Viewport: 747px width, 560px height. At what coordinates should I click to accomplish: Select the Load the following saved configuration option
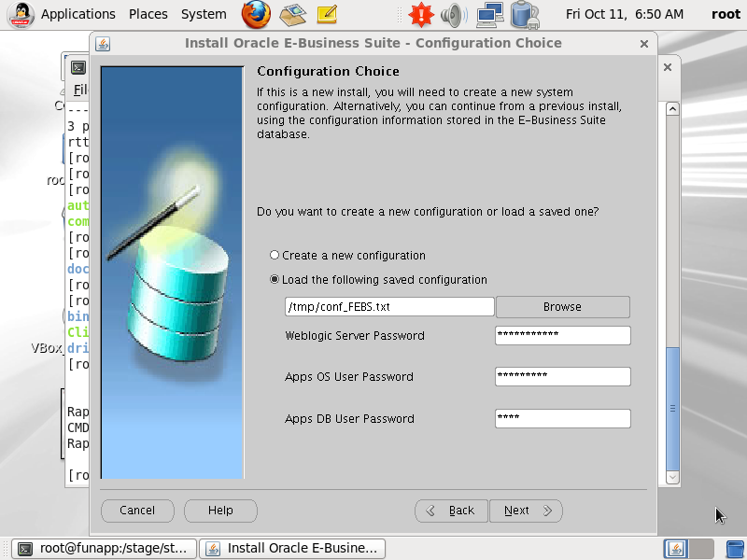click(275, 278)
